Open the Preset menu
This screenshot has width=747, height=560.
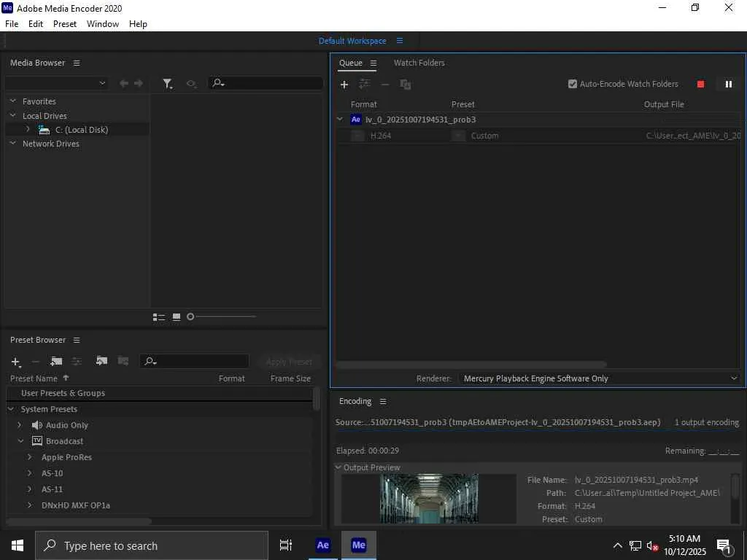[65, 24]
